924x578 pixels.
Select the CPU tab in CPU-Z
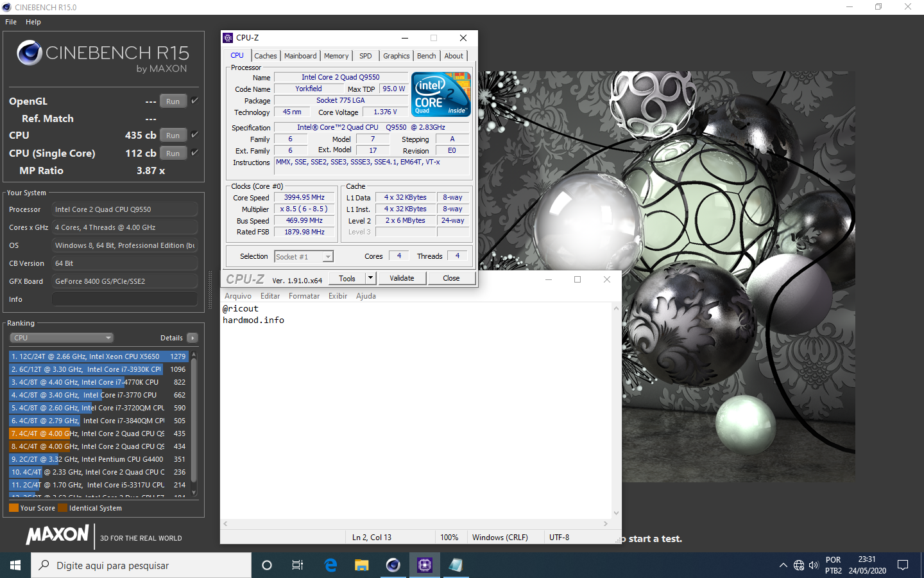[237, 55]
